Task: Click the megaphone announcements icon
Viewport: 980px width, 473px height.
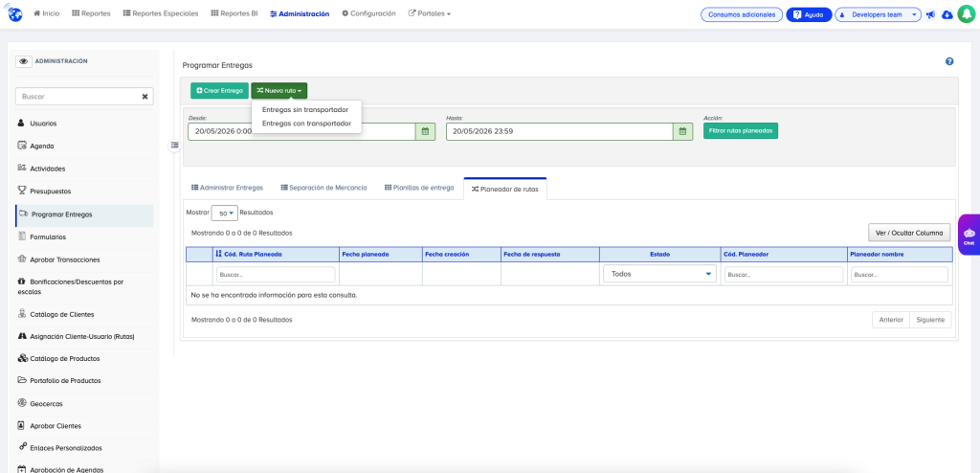Action: [930, 14]
